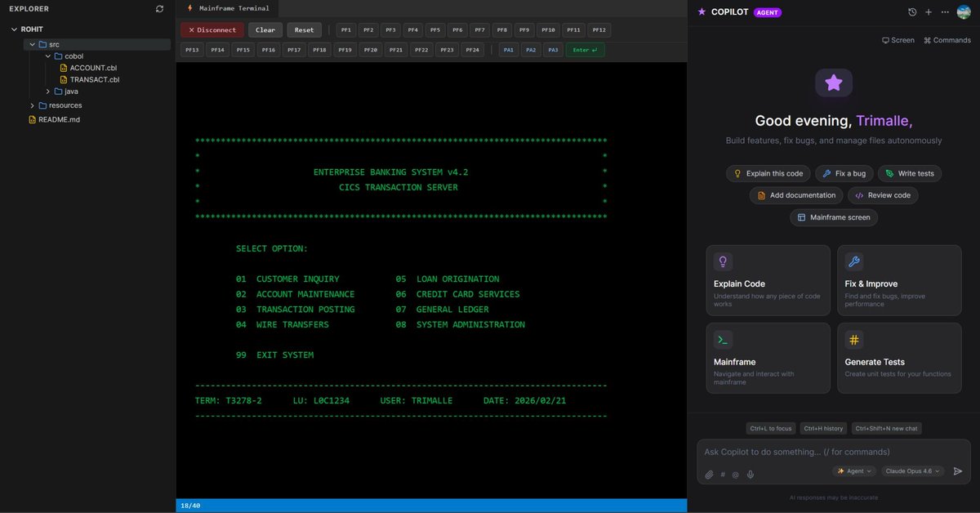Send the PF7 key
980x513 pixels.
tap(479, 30)
